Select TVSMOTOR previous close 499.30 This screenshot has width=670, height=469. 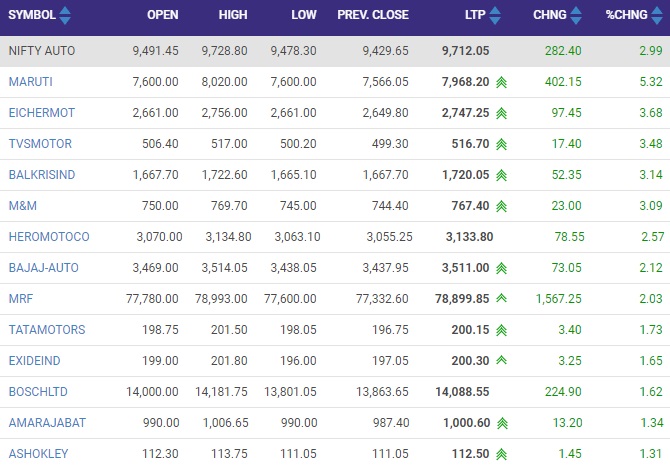(390, 144)
